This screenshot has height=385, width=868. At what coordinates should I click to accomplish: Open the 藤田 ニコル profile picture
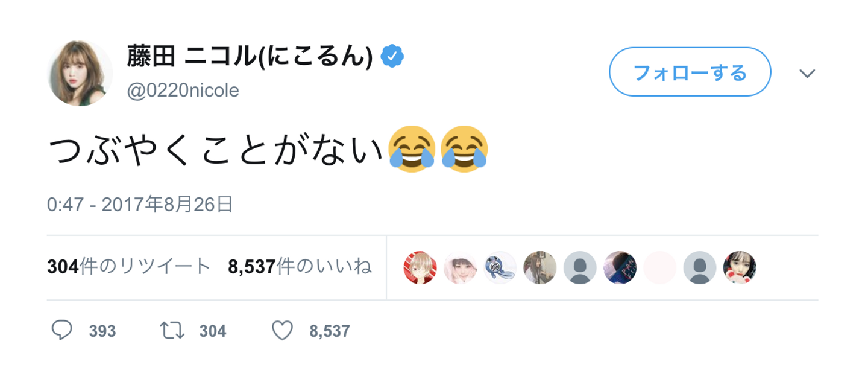pyautogui.click(x=80, y=74)
